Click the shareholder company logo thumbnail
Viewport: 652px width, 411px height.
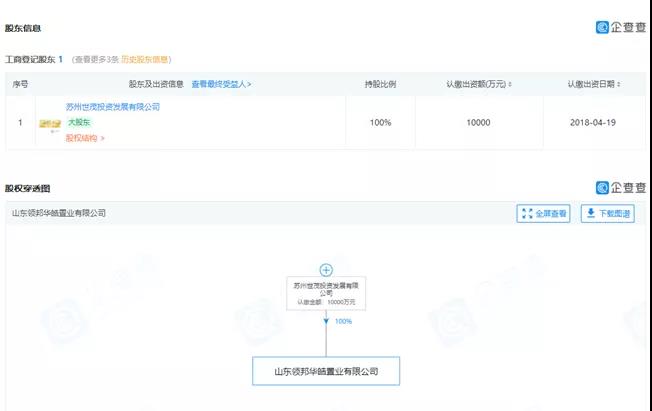(x=50, y=124)
